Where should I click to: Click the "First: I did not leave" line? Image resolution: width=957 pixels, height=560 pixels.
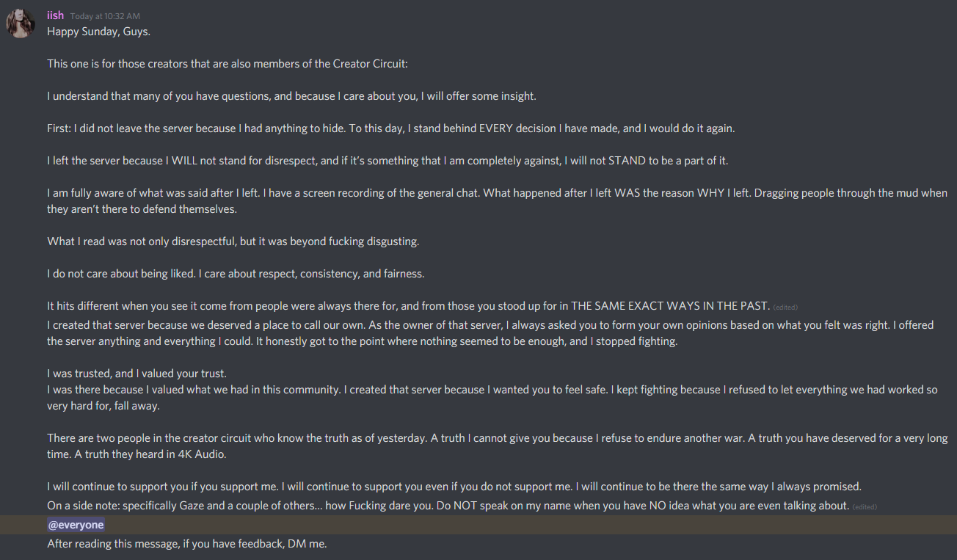(x=390, y=128)
